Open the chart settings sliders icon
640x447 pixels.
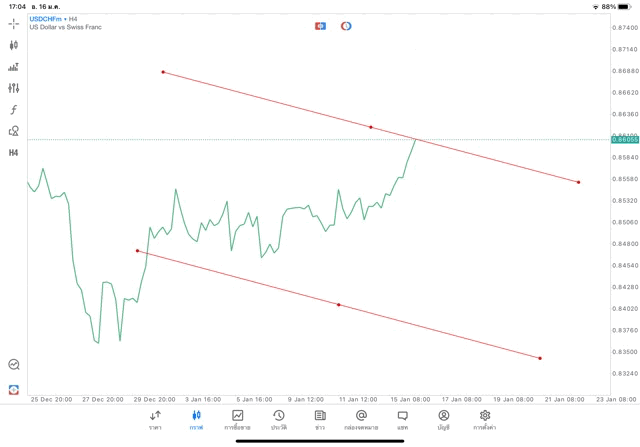[14, 88]
